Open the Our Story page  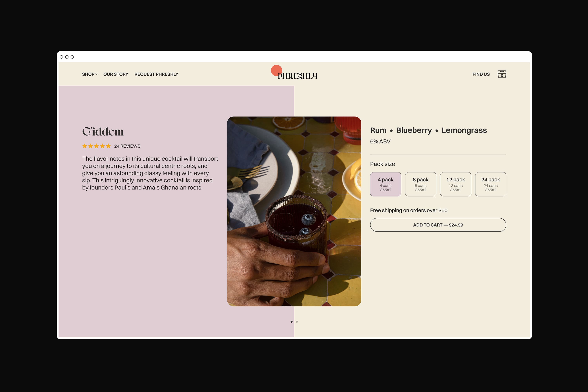click(x=116, y=74)
